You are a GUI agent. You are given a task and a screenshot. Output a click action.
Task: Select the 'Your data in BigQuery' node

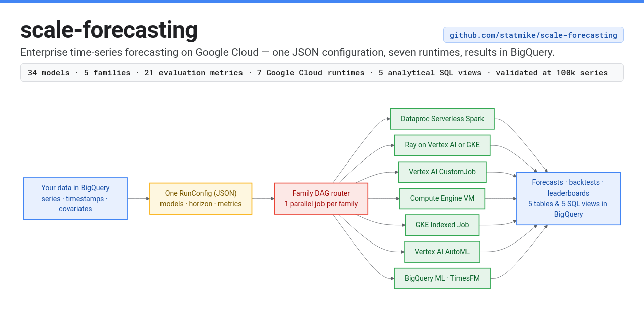[75, 199]
